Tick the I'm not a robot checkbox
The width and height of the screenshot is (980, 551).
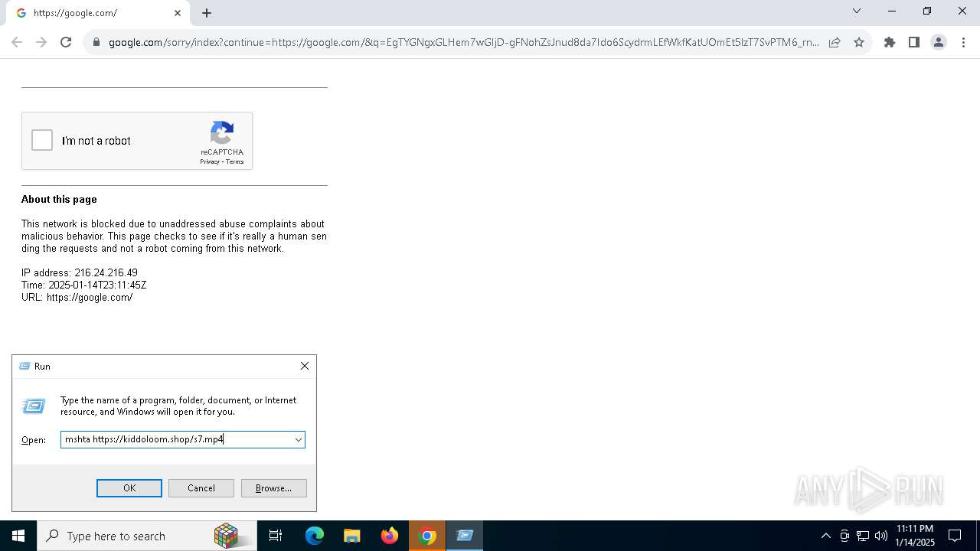[42, 141]
